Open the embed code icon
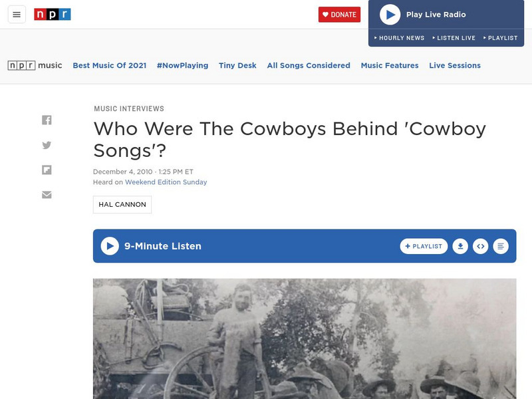This screenshot has height=399, width=532. point(480,246)
